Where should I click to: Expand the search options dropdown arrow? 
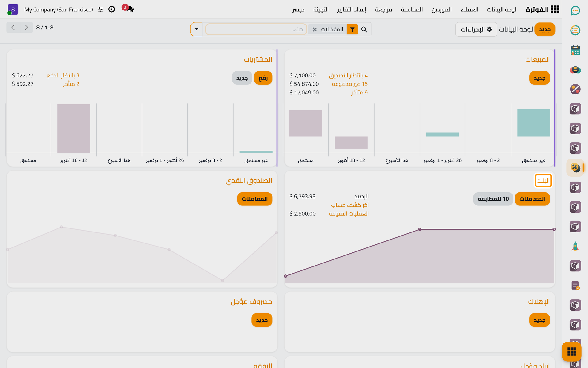(x=197, y=29)
